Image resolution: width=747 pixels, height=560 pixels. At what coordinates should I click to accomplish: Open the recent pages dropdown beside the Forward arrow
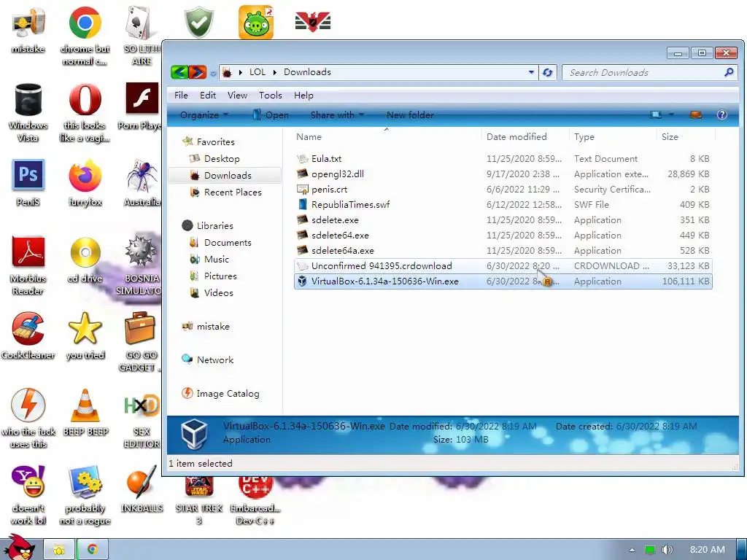(x=213, y=74)
